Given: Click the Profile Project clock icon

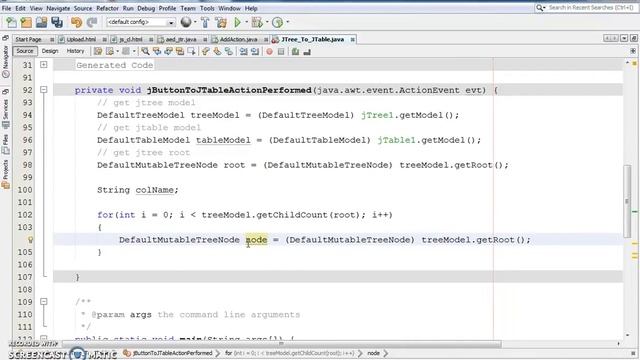Looking at the screenshot, I should coord(278,22).
